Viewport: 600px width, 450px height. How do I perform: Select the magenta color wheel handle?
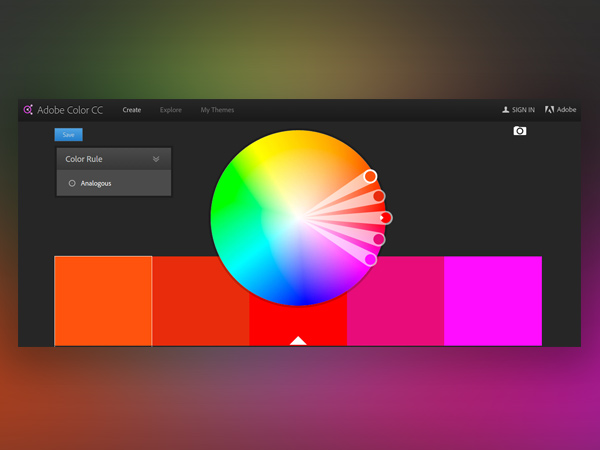pyautogui.click(x=370, y=259)
